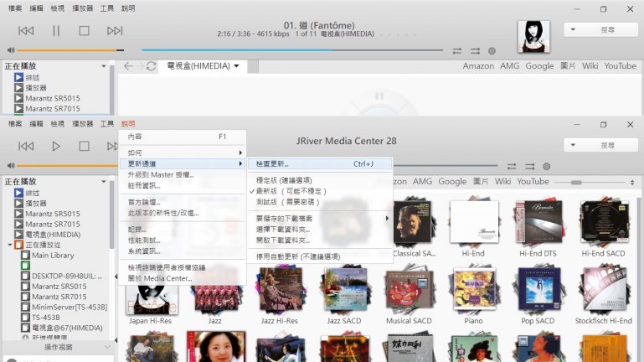Click Stop in the lower window
Viewport: 644px width, 362px height.
(85, 147)
